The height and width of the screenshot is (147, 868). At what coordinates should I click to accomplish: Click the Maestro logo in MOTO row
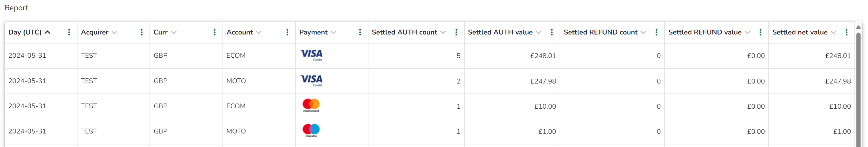[311, 131]
